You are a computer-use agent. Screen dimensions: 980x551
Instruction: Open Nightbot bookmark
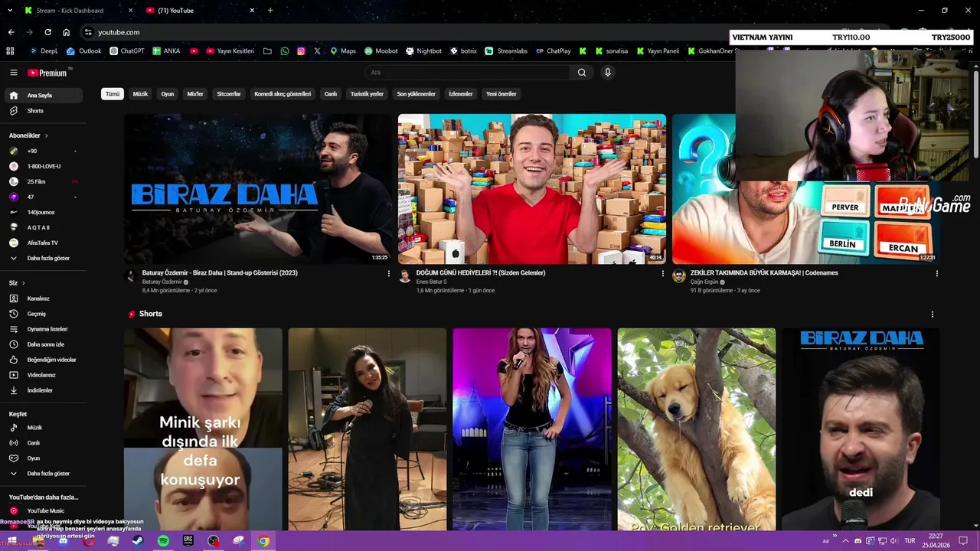[x=423, y=51]
